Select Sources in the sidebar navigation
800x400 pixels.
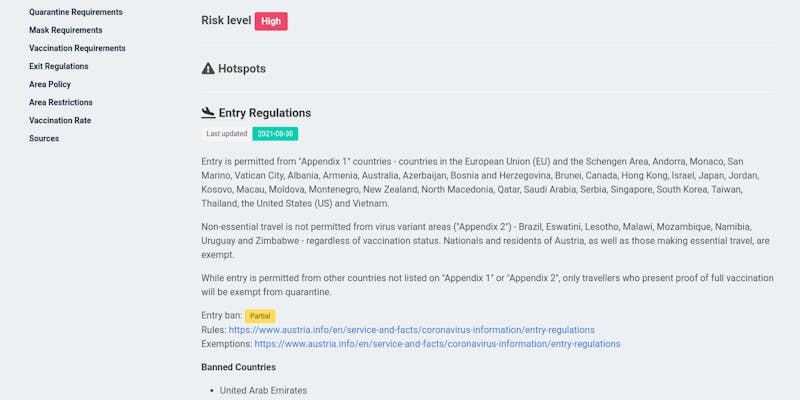click(x=44, y=138)
